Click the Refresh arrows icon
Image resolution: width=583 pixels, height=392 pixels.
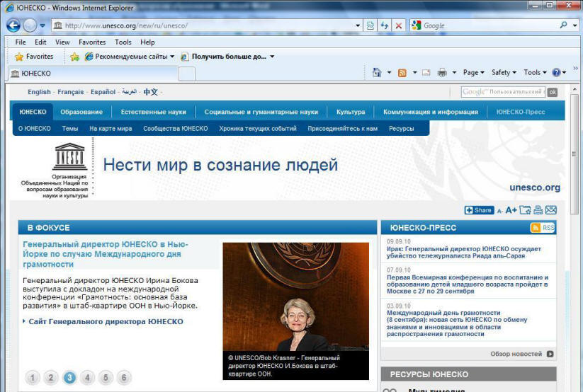click(x=385, y=25)
